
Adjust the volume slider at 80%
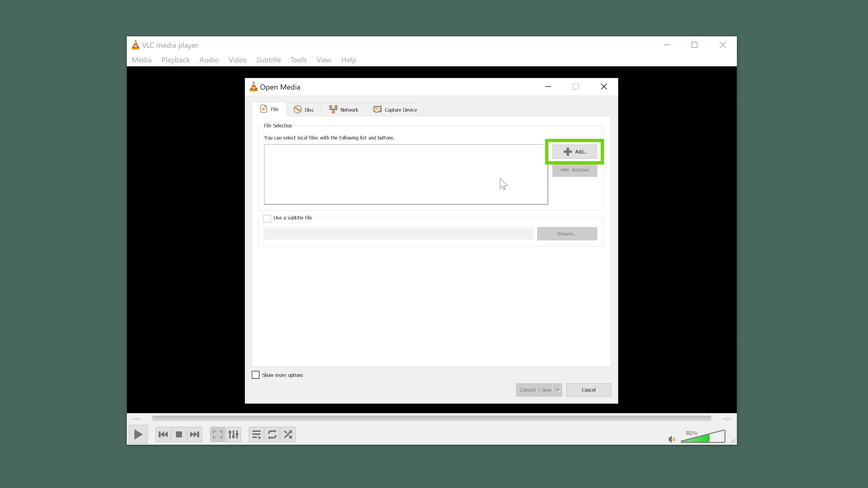click(703, 436)
